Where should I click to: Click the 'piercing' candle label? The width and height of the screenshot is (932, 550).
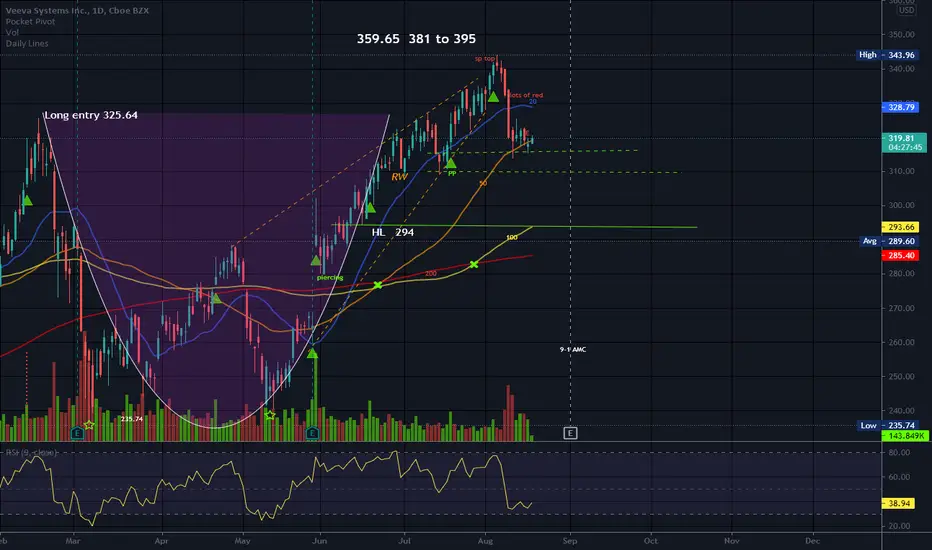pos(330,278)
